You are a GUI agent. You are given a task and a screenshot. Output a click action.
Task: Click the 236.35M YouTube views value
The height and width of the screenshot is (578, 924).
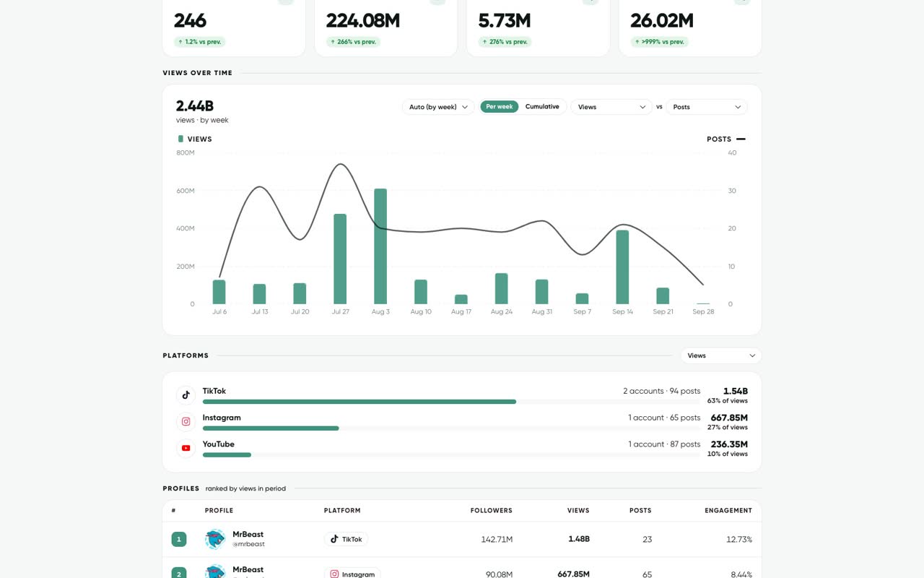pyautogui.click(x=729, y=444)
